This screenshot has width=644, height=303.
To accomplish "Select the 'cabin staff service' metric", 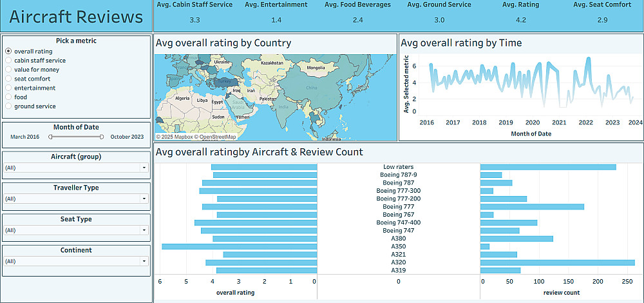I will point(8,60).
